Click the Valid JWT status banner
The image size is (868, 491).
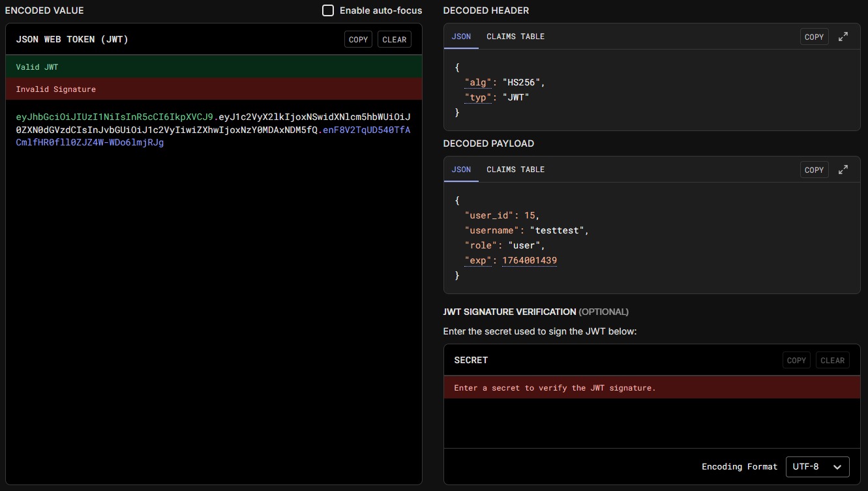click(x=214, y=67)
